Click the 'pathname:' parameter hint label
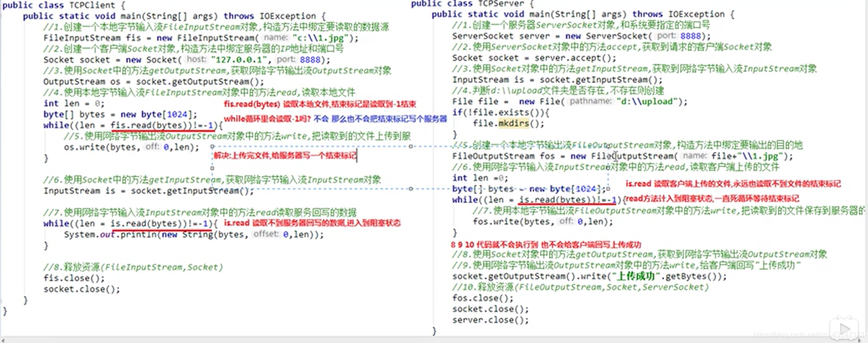Viewport: 868px width, 343px height. 591,101
